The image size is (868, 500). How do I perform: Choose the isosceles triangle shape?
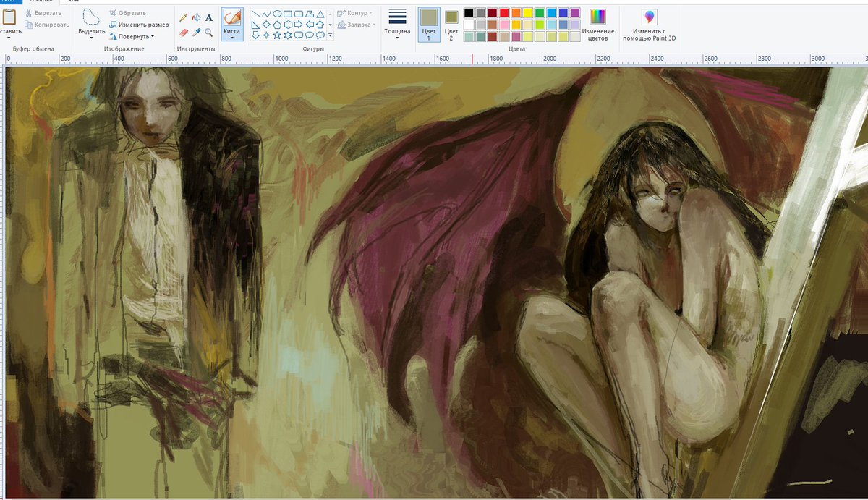tap(320, 14)
